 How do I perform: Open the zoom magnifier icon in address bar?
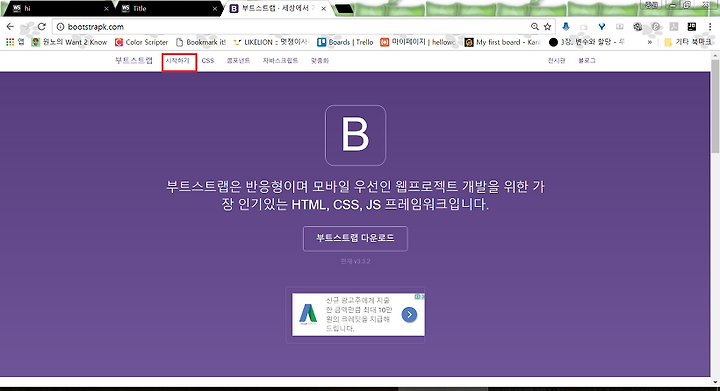(534, 27)
